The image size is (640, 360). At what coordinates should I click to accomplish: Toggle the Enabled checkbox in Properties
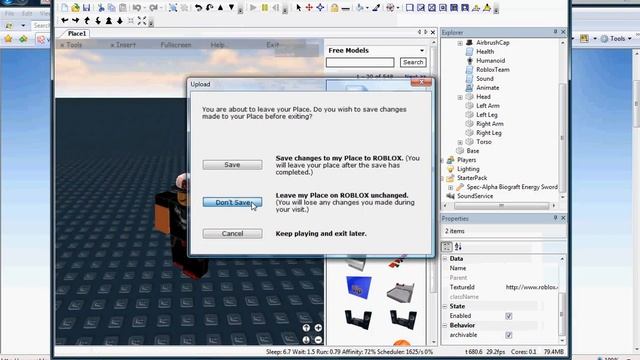[x=509, y=316]
